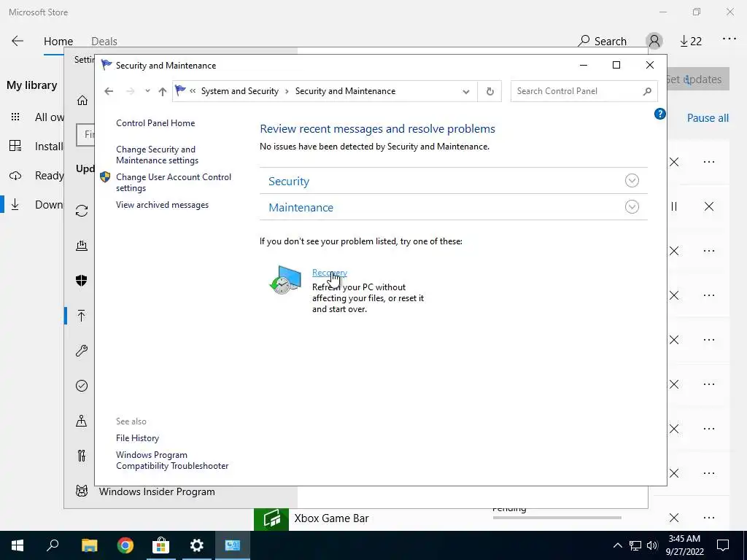Open Search in Microsoft Store
Image resolution: width=747 pixels, height=560 pixels.
[602, 41]
